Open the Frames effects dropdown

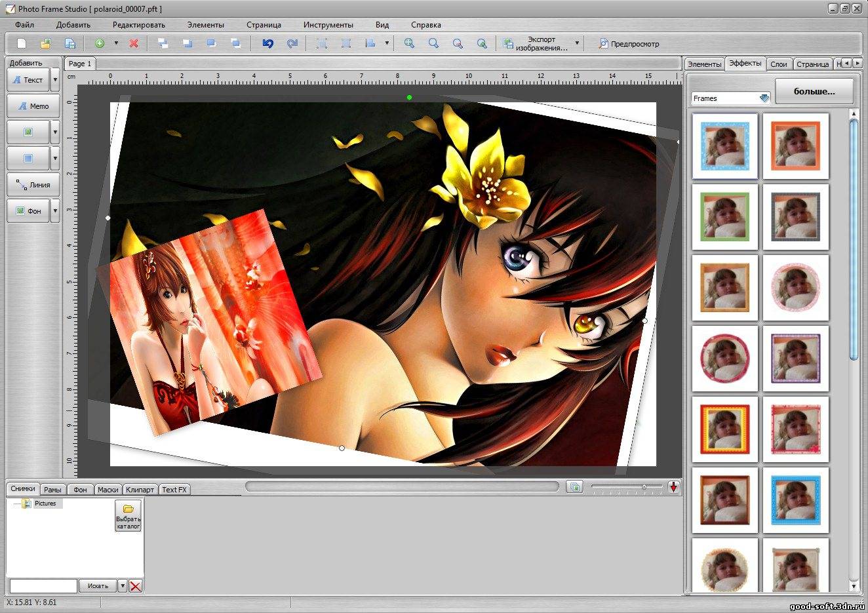pos(764,98)
